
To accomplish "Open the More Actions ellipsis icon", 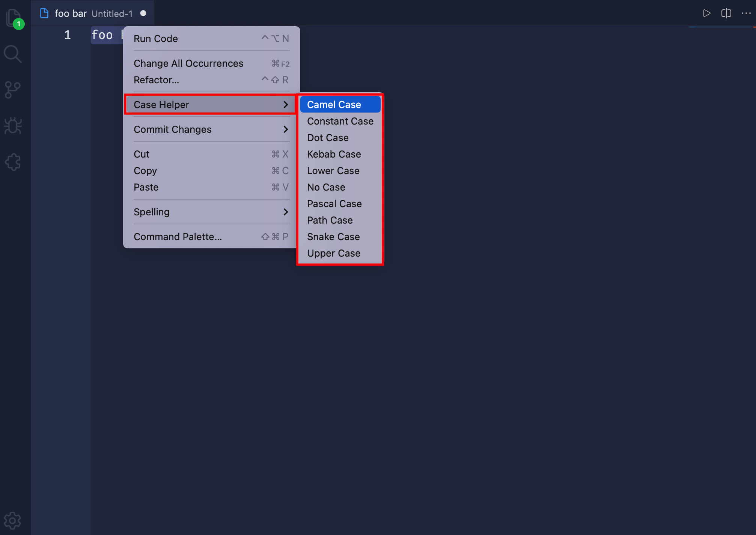I will pos(746,14).
